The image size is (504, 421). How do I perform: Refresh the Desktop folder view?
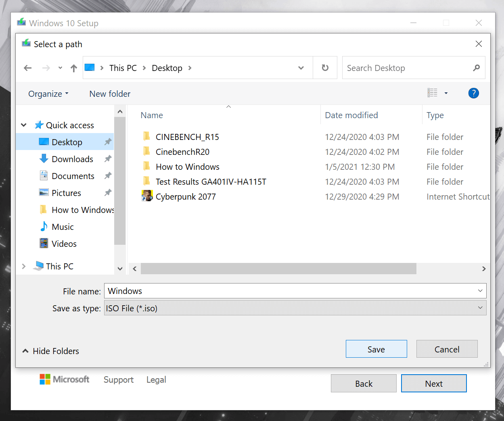tap(325, 68)
